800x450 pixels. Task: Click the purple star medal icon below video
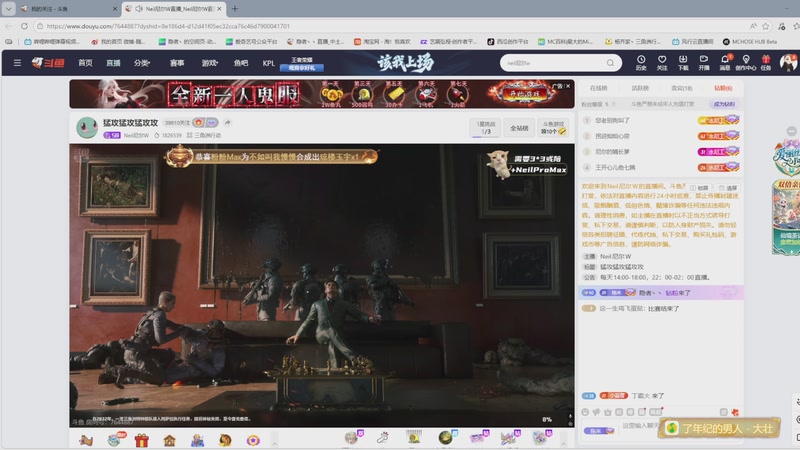[253, 440]
